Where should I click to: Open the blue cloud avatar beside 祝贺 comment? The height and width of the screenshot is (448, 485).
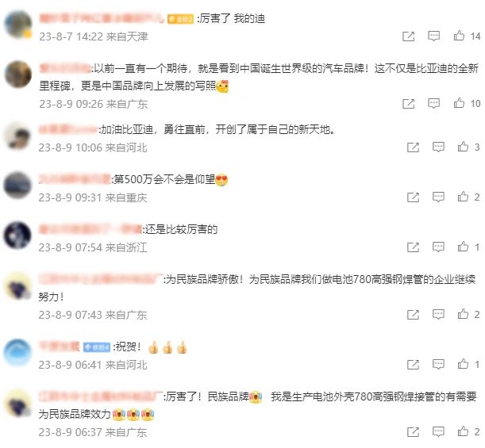coord(17,353)
